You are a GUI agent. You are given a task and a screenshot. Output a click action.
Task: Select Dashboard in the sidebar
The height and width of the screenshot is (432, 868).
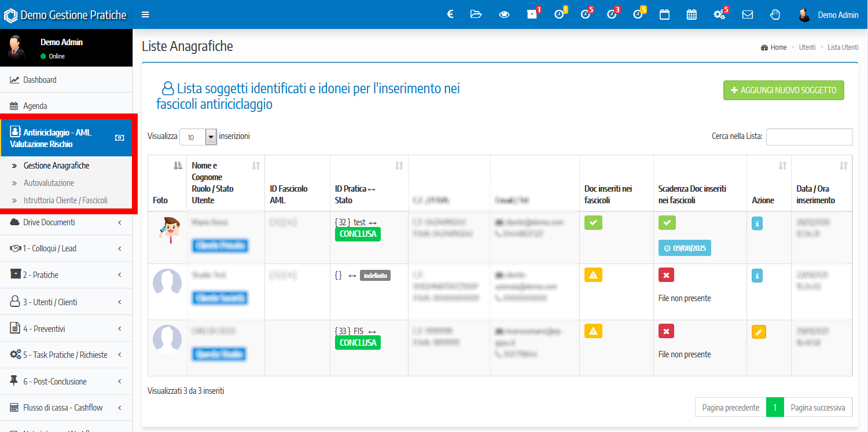pyautogui.click(x=39, y=80)
